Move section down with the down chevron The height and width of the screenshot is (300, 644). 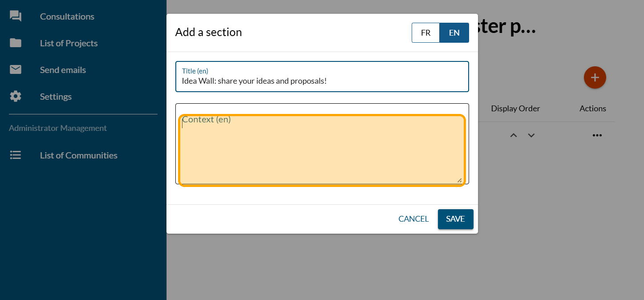(x=531, y=135)
